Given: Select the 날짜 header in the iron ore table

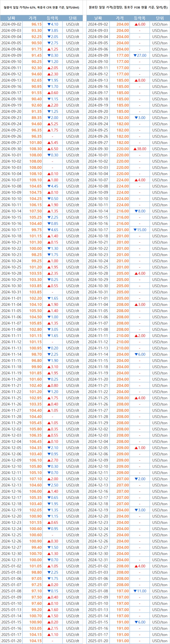Looking at the screenshot, I should (11, 18).
